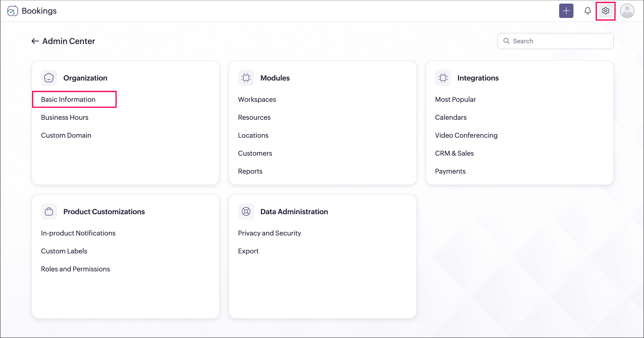The height and width of the screenshot is (338, 644).
Task: Click the plus create button
Action: pos(566,11)
